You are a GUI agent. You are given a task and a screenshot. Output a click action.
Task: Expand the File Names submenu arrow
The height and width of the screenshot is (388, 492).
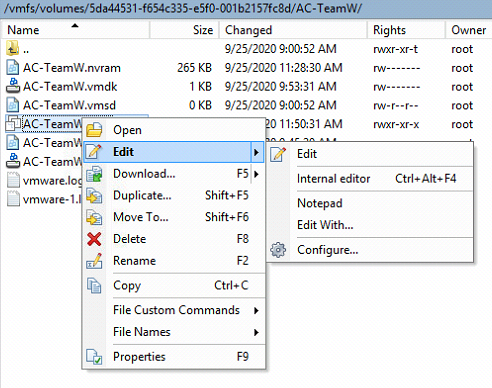point(256,332)
